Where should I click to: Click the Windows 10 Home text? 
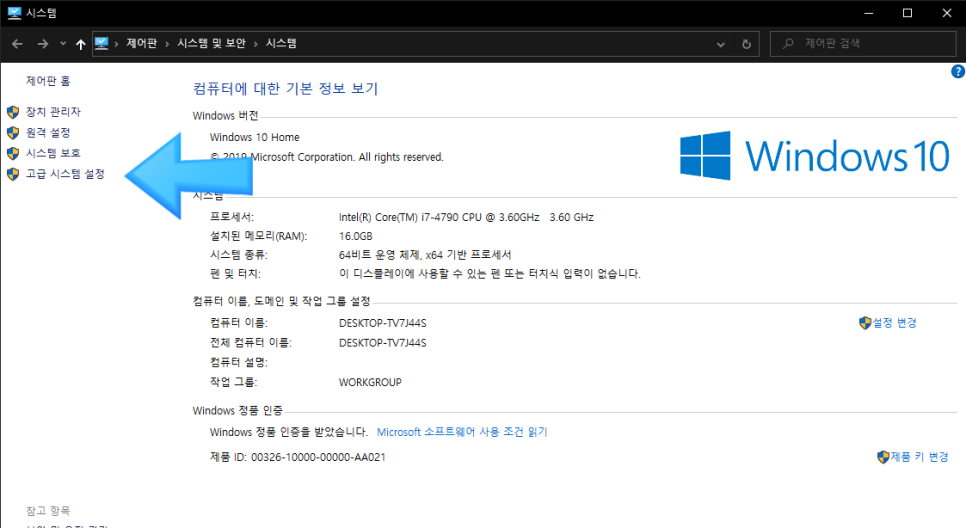(254, 137)
